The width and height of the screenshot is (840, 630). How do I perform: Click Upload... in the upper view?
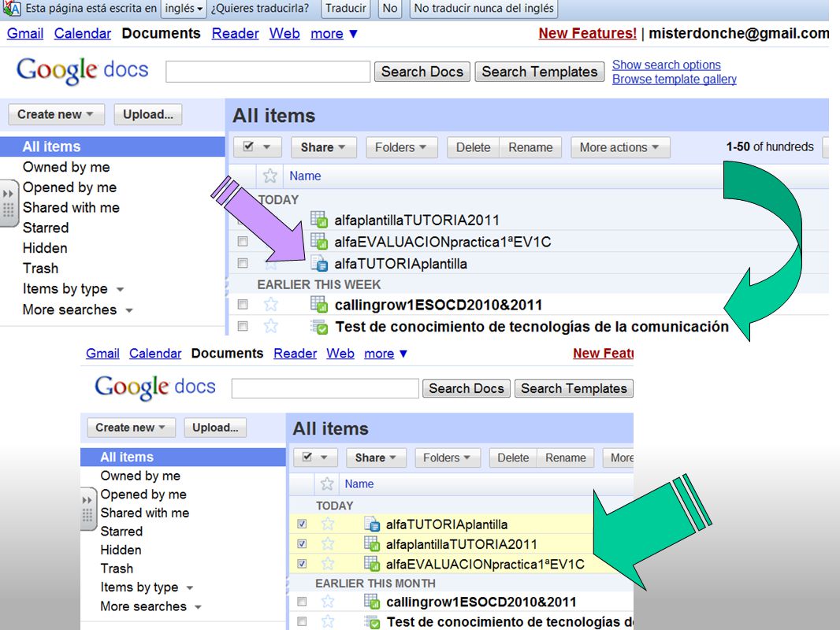coord(148,114)
